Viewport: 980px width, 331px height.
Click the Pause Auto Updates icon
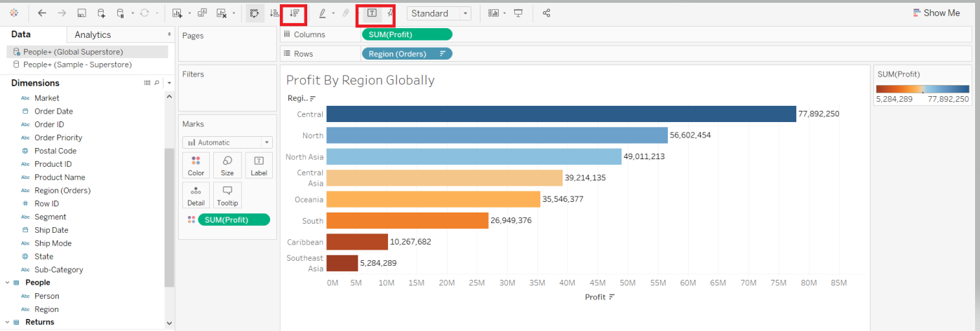[121, 13]
